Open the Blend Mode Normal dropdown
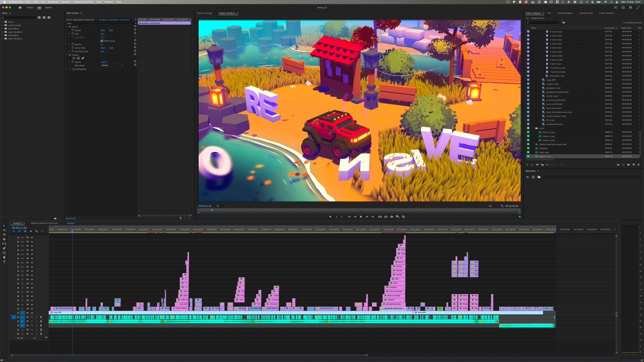 [x=112, y=65]
